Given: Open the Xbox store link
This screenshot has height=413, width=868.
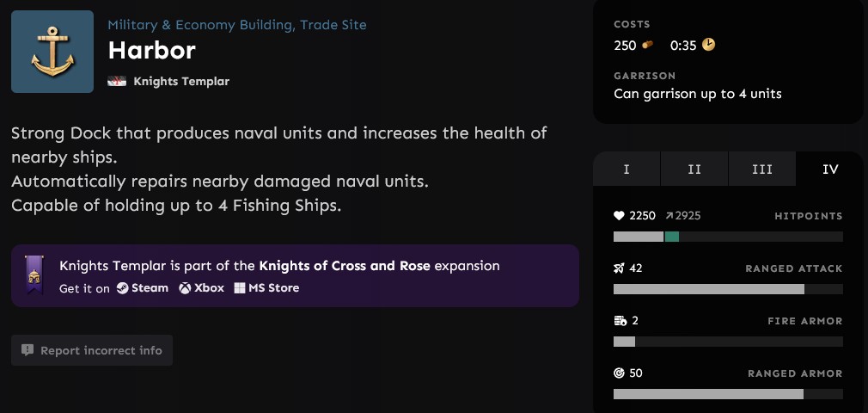Looking at the screenshot, I should click(202, 288).
